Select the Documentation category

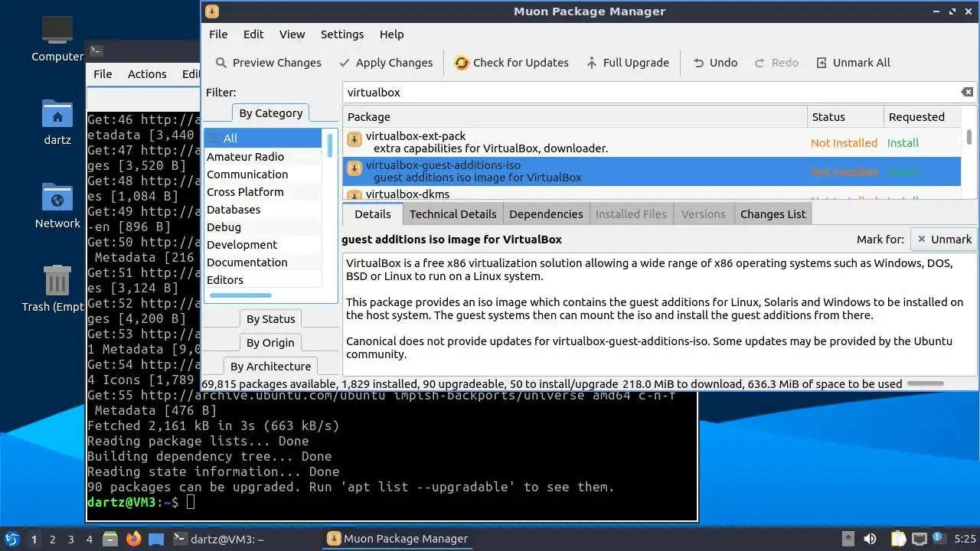pyautogui.click(x=264, y=262)
